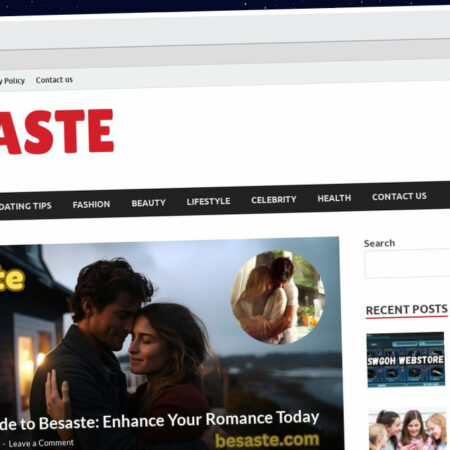Open the Celebrity menu item
The width and height of the screenshot is (450, 450).
coord(274,200)
